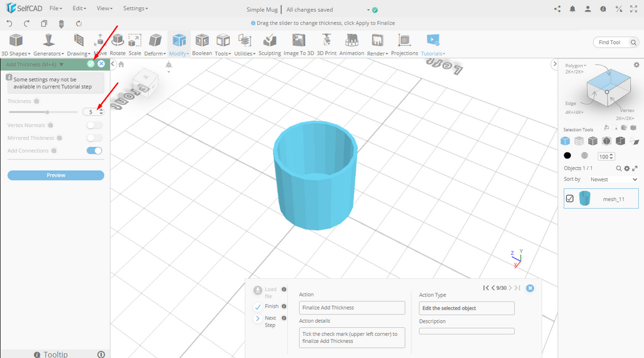Open the 3D Shapes tool
The width and height of the screenshot is (644, 358).
[16, 45]
